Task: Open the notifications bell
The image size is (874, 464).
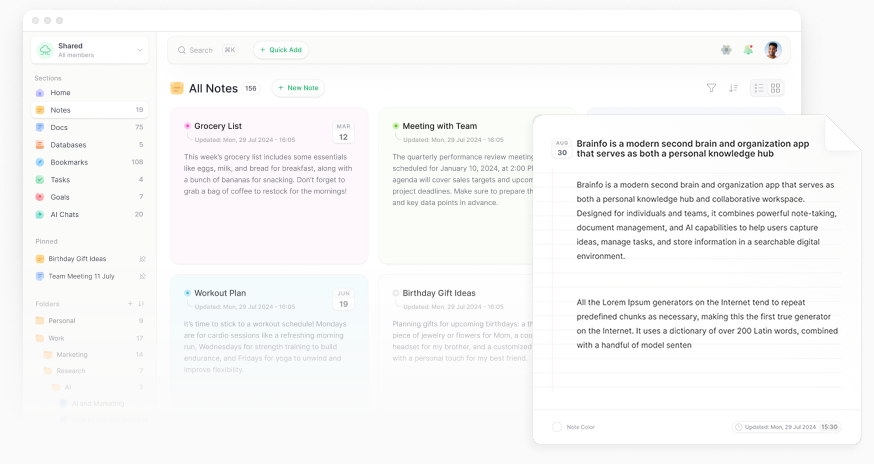Action: pyautogui.click(x=748, y=50)
